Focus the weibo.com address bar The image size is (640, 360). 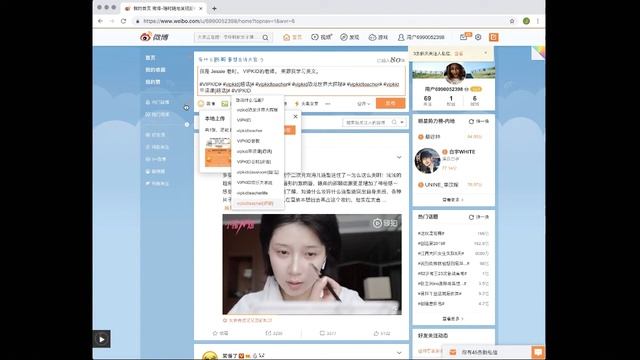point(318,21)
